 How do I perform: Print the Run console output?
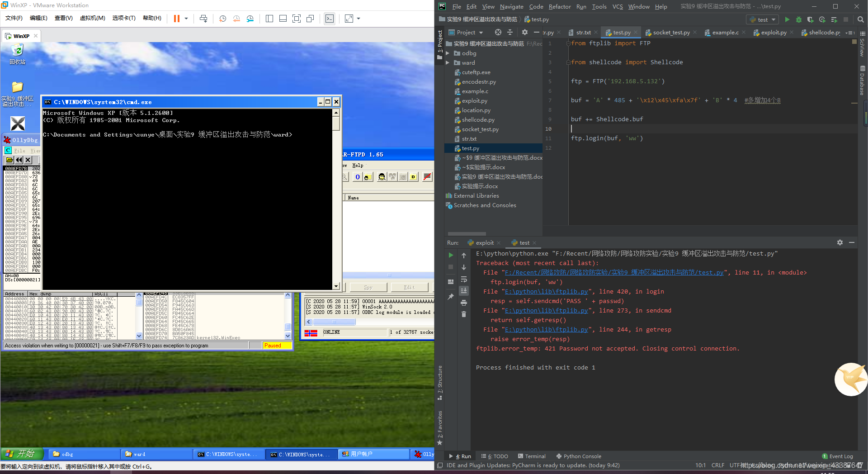463,303
